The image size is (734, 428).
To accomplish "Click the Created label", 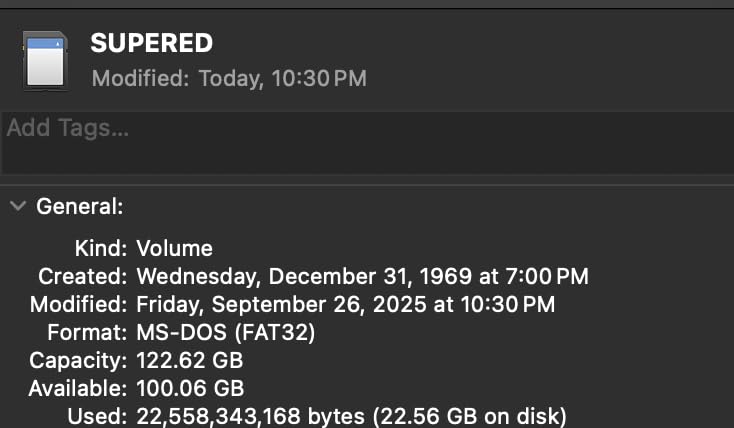I will (x=82, y=276).
